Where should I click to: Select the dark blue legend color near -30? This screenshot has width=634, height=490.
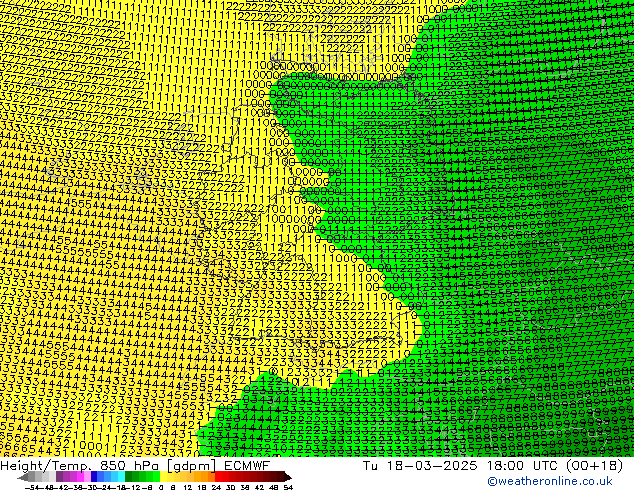[x=94, y=477]
